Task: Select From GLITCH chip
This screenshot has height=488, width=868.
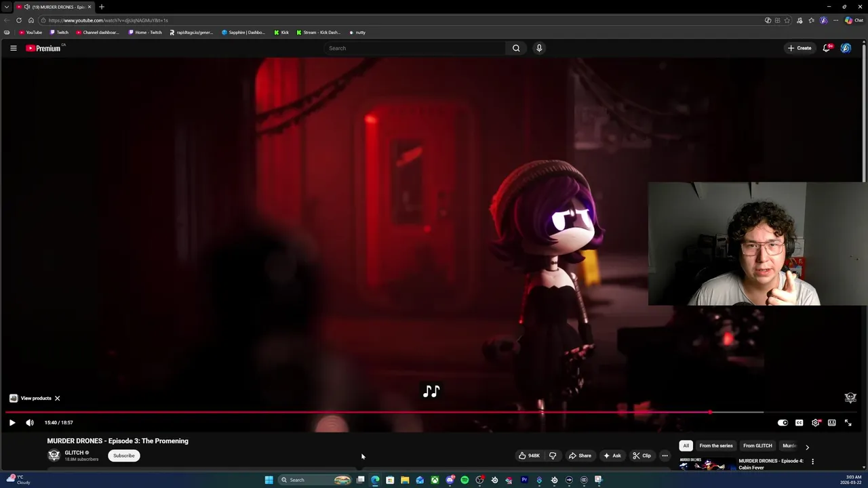Action: tap(757, 446)
